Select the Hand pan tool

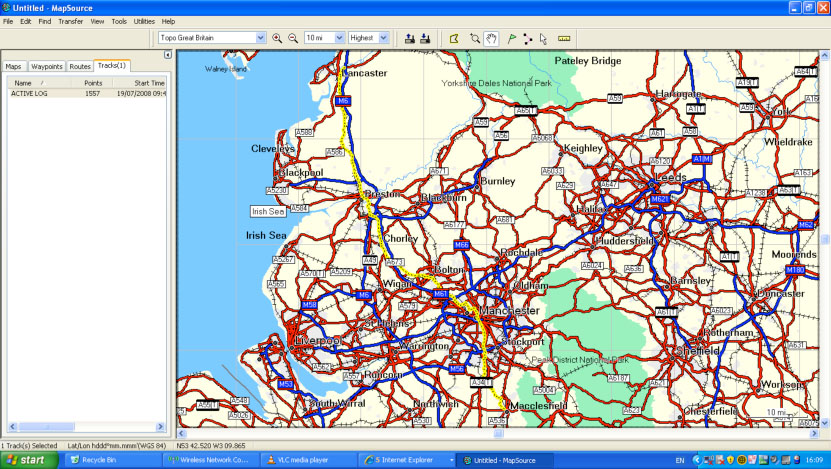(491, 38)
